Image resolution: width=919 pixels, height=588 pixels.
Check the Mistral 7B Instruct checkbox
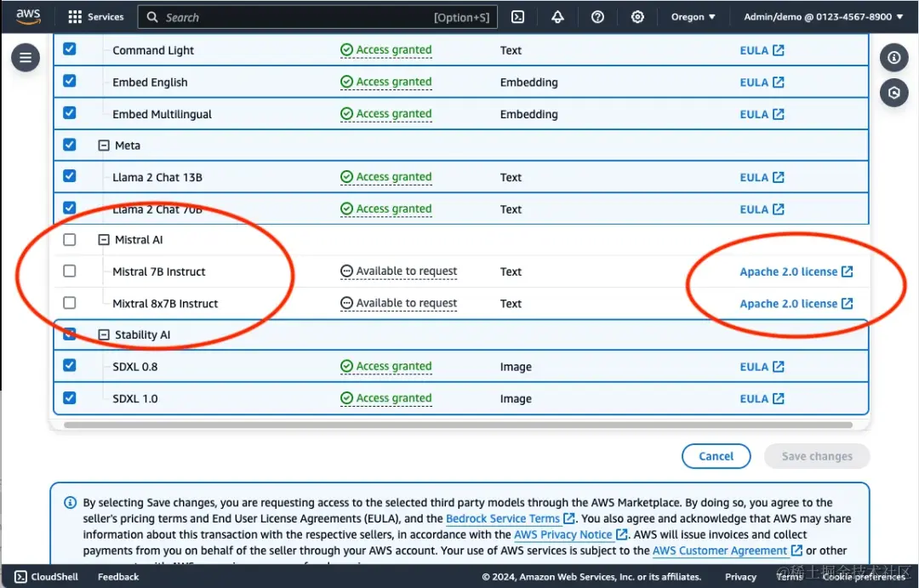[69, 271]
